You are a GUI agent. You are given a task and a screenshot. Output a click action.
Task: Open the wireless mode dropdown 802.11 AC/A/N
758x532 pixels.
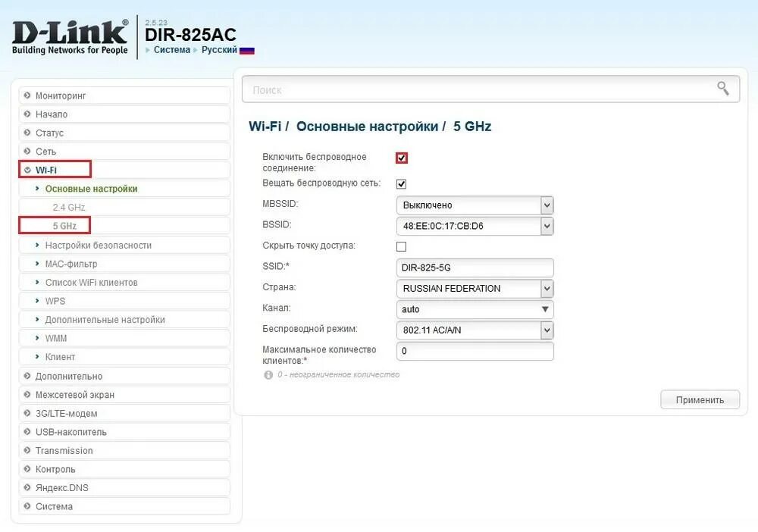pos(475,330)
